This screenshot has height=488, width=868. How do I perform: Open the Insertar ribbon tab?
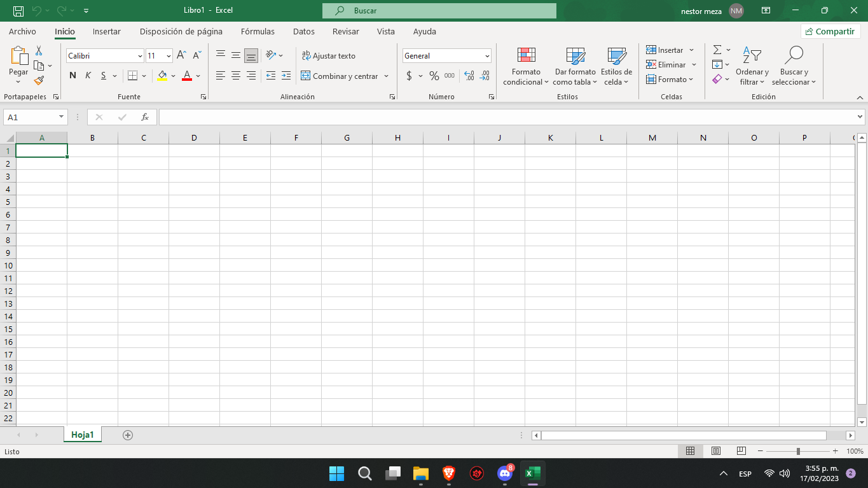(x=107, y=31)
